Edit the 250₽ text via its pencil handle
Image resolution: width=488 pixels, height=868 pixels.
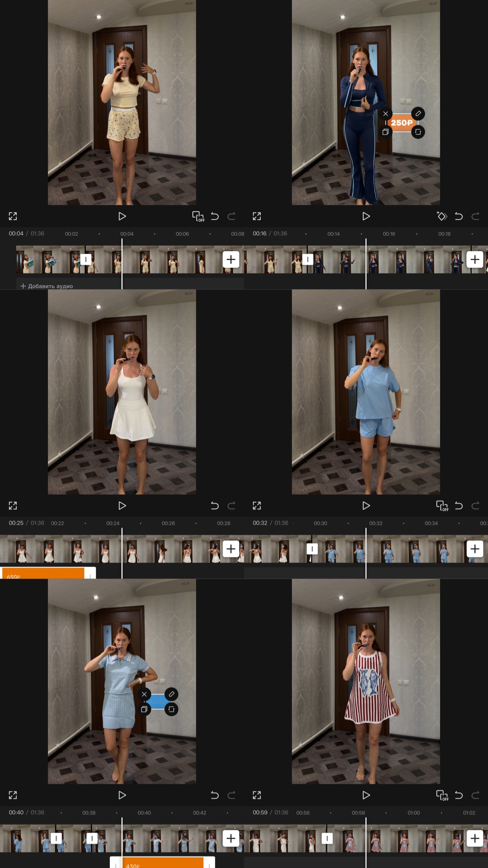(418, 114)
